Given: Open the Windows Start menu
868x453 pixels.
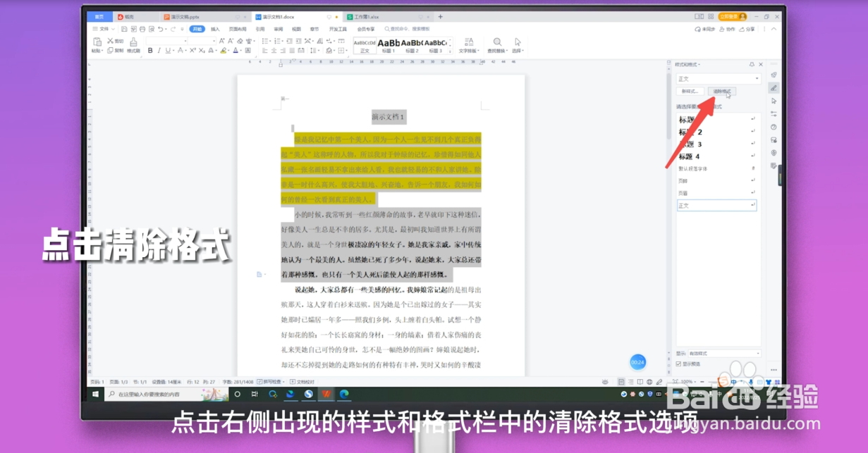Looking at the screenshot, I should (95, 394).
